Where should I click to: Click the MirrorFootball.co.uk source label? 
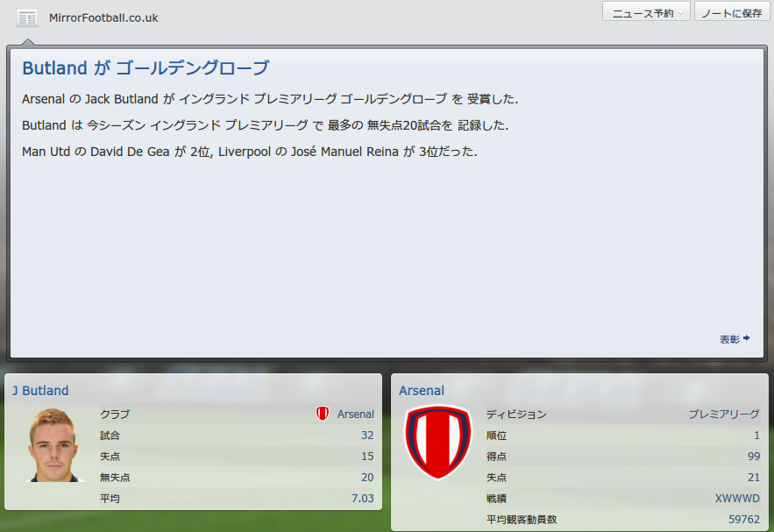tap(103, 18)
